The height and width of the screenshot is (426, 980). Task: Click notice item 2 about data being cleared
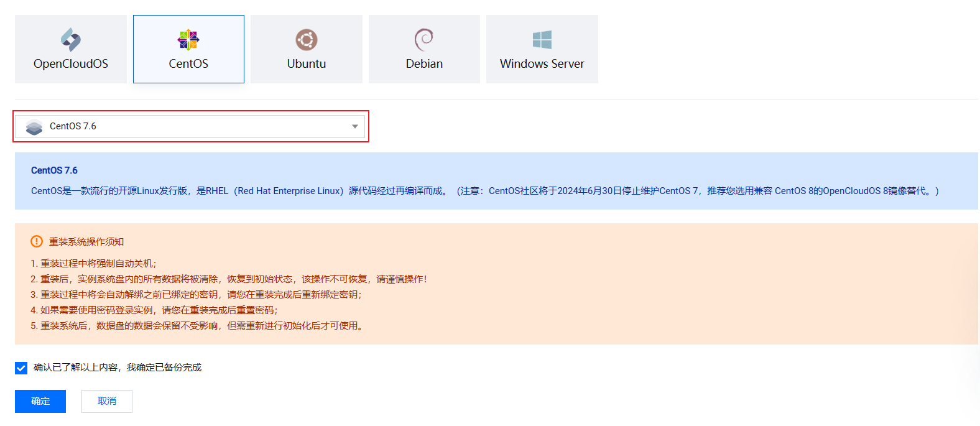pyautogui.click(x=229, y=279)
